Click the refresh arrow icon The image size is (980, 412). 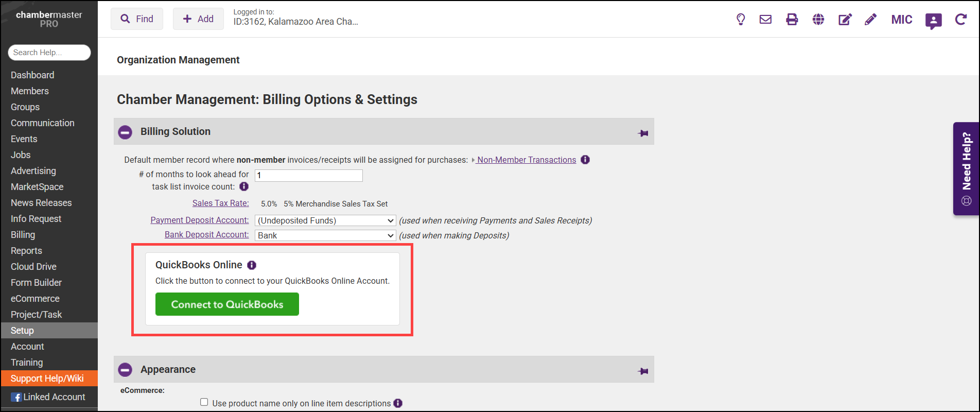(x=960, y=20)
